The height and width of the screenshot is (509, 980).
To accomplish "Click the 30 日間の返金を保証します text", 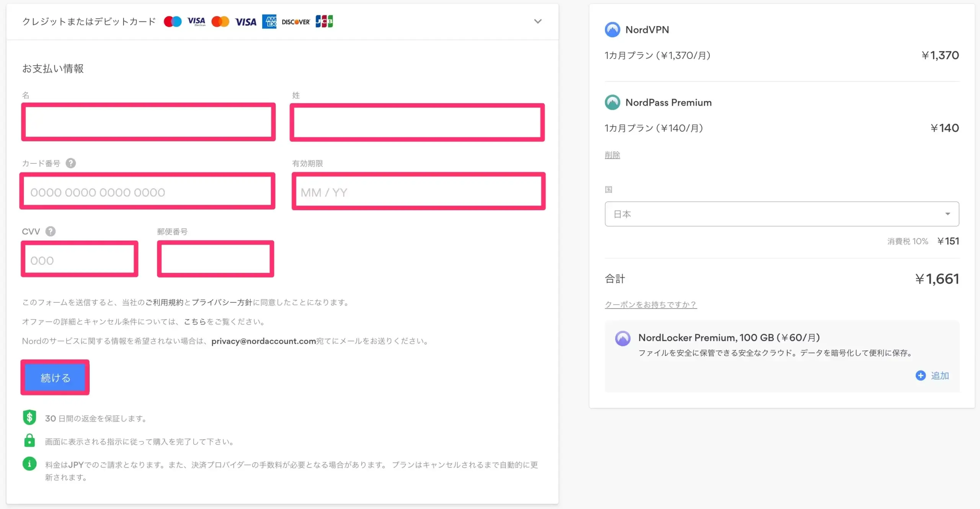I will point(96,419).
